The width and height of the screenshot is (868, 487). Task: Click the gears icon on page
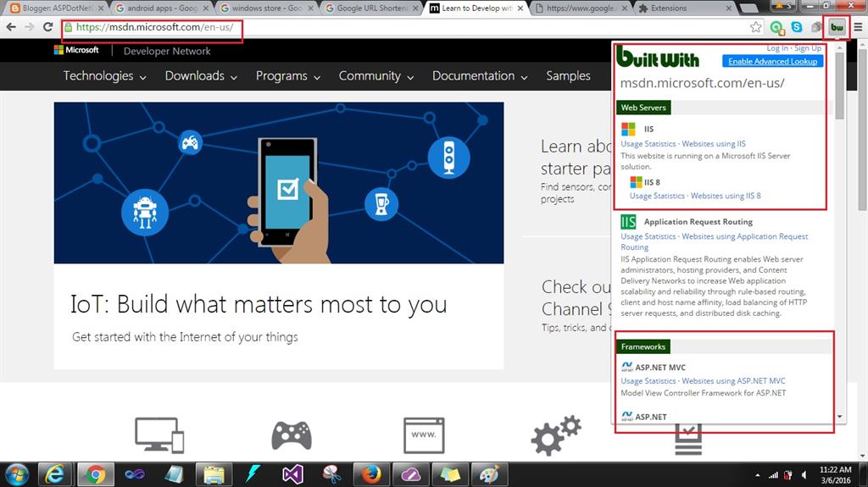pyautogui.click(x=556, y=435)
